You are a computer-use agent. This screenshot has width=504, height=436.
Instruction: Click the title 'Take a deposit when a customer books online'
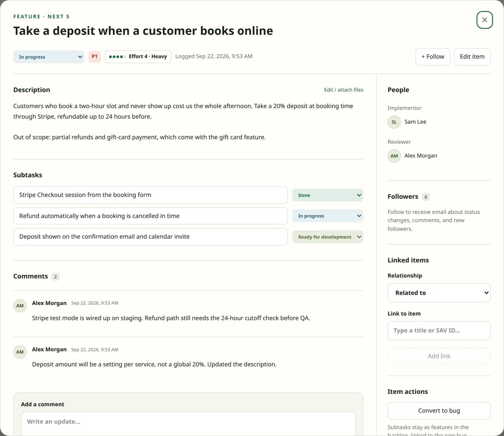tap(143, 31)
